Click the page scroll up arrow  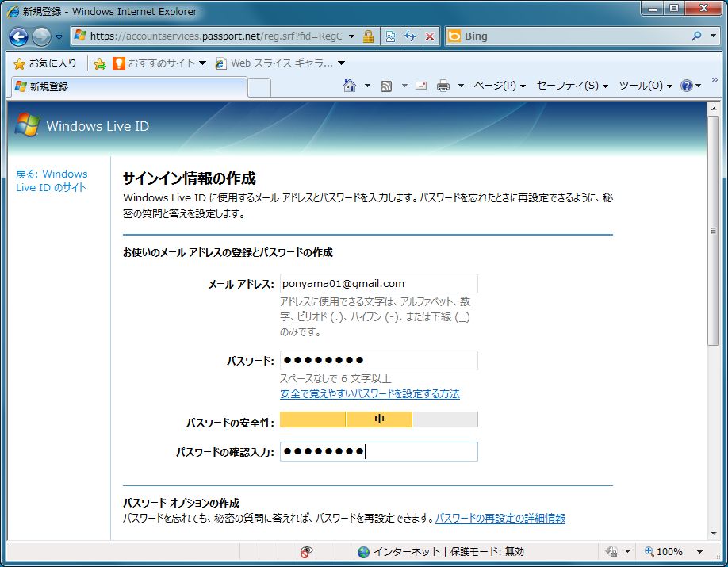point(714,108)
